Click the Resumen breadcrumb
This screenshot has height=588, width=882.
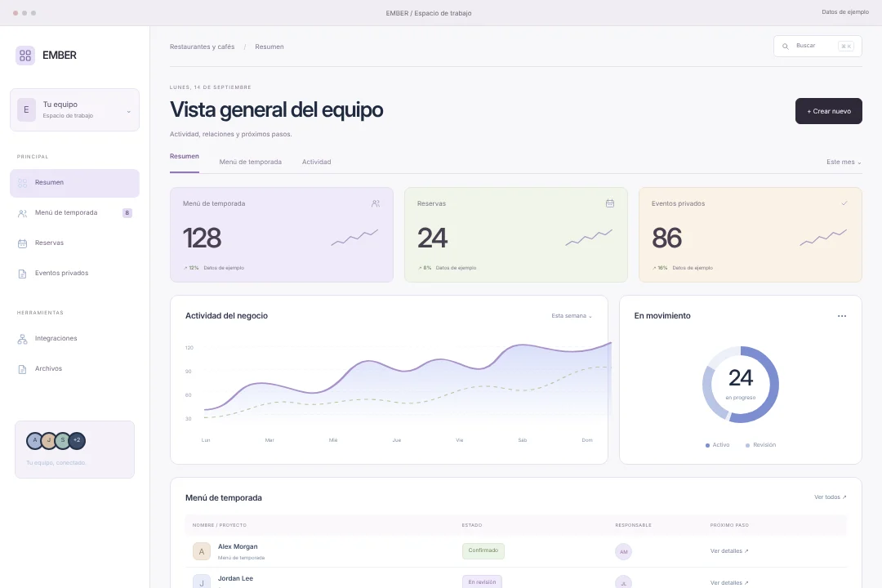click(269, 47)
